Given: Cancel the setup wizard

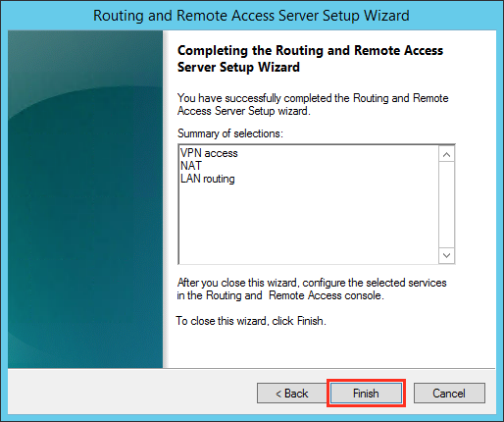Looking at the screenshot, I should (449, 393).
